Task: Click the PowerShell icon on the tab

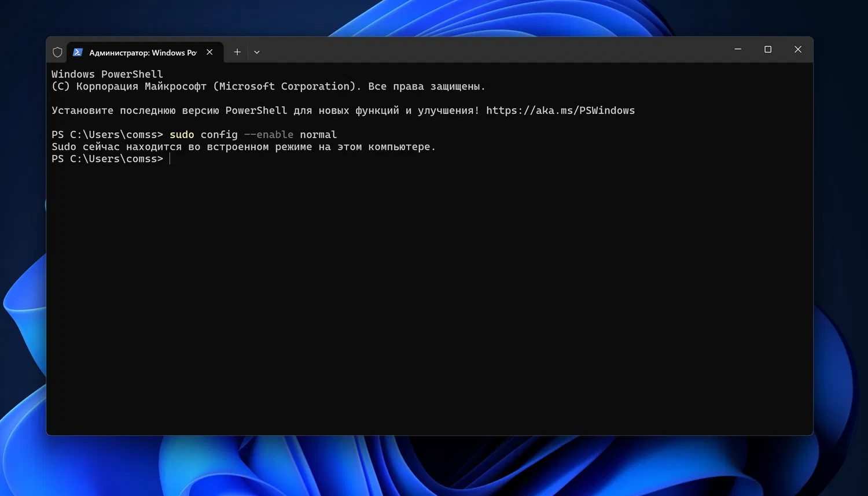Action: (x=78, y=52)
